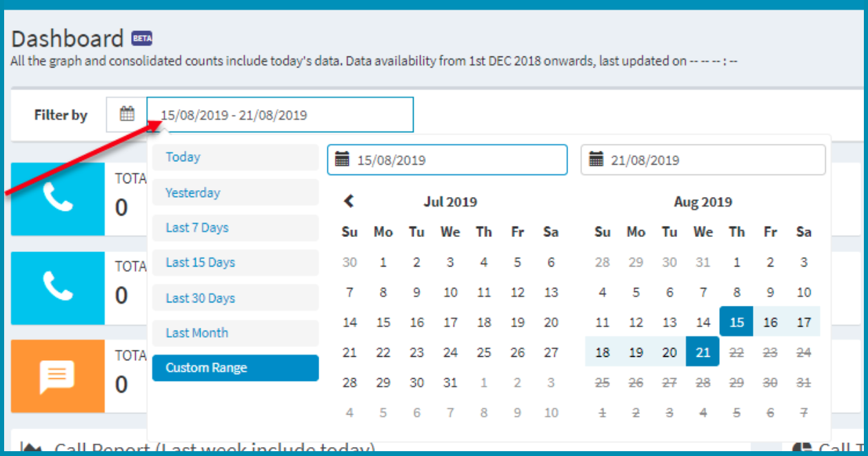Click the end date field 21/08/2019

[x=703, y=160]
